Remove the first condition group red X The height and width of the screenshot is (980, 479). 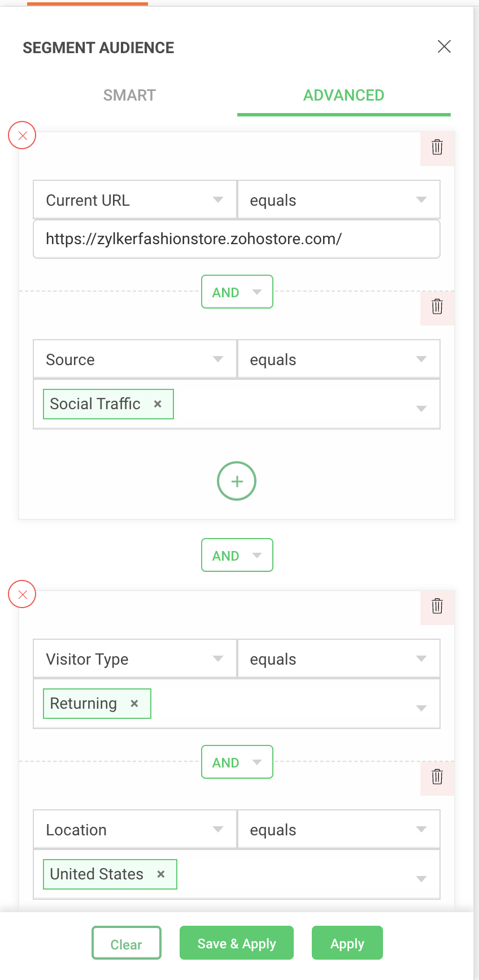pos(22,136)
